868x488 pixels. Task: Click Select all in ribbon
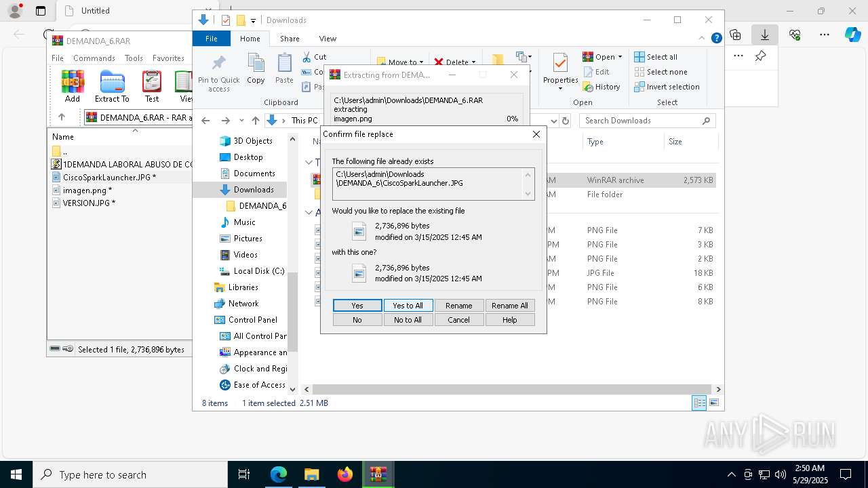pos(656,57)
